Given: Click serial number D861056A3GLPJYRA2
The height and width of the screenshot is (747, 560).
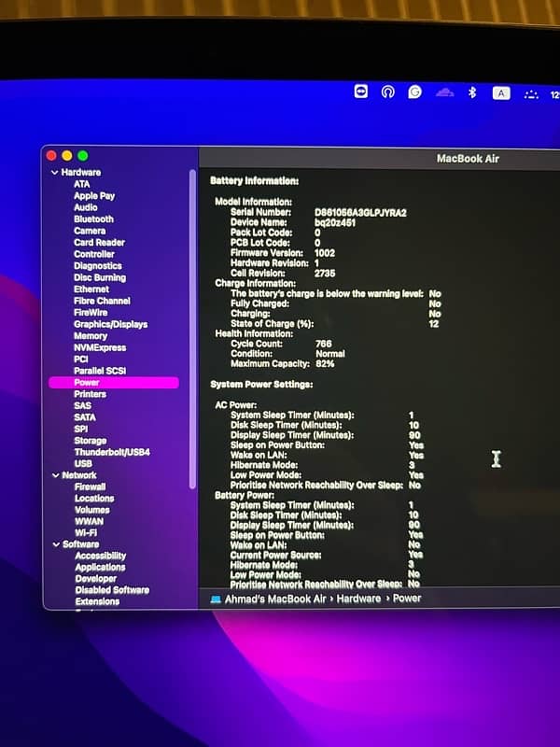Looking at the screenshot, I should click(x=360, y=213).
